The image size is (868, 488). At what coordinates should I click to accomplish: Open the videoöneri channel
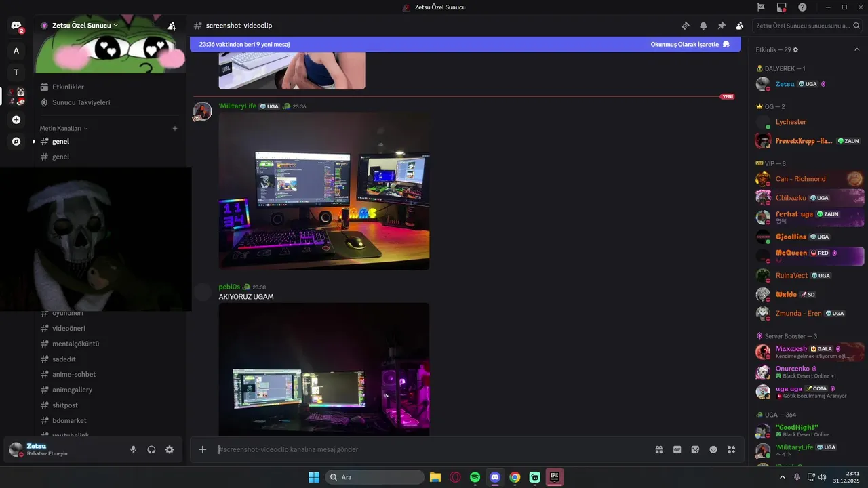[x=109, y=328]
